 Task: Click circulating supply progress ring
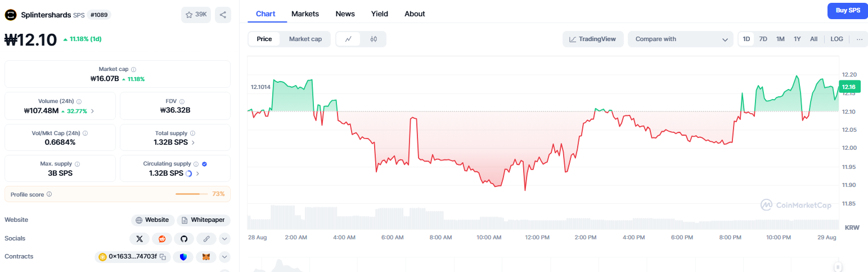[x=188, y=173]
